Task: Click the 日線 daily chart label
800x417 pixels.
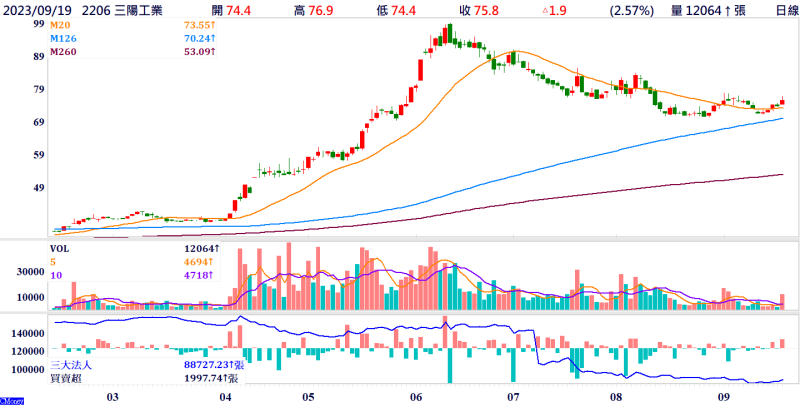Action: pos(780,10)
